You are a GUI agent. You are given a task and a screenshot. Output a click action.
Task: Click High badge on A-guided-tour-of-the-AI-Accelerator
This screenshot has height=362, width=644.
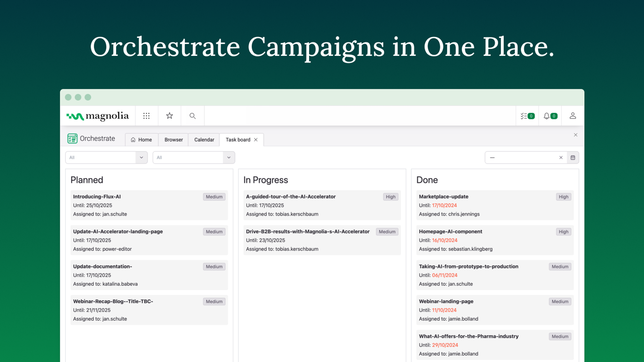[391, 197]
